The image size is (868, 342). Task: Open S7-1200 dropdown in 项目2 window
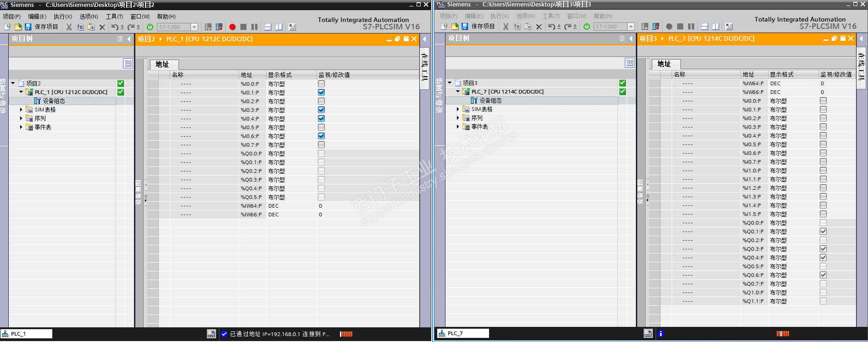[x=194, y=27]
